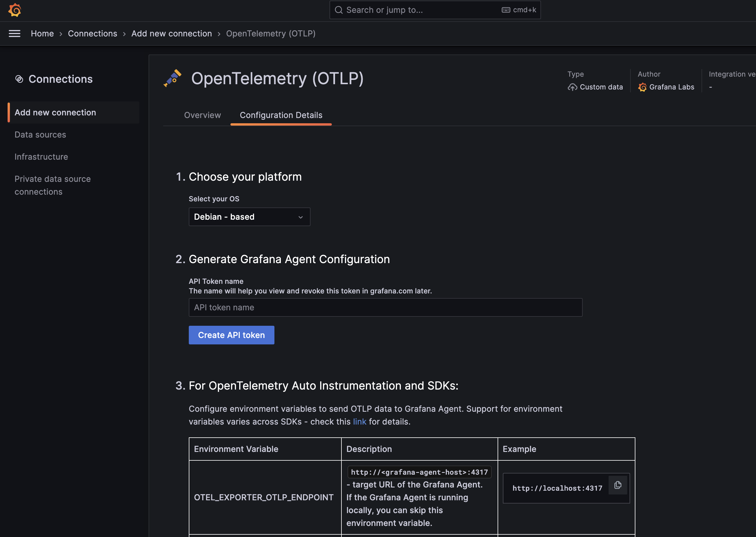Click the 'API Token name' field label

pos(216,281)
